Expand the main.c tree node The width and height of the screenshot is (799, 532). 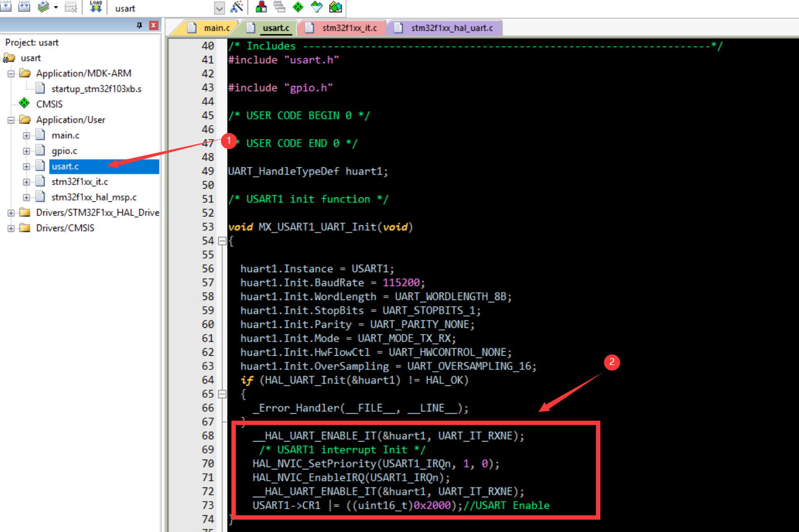pyautogui.click(x=26, y=135)
